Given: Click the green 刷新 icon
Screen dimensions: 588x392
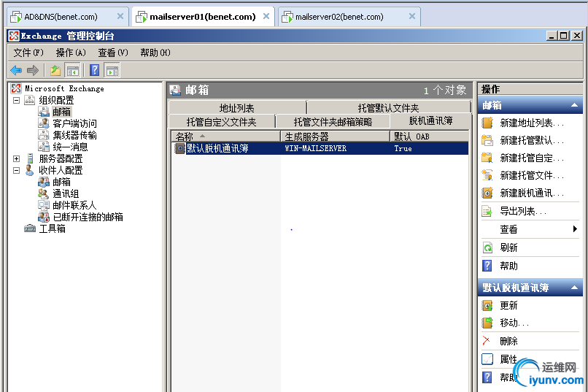Looking at the screenshot, I should 487,247.
